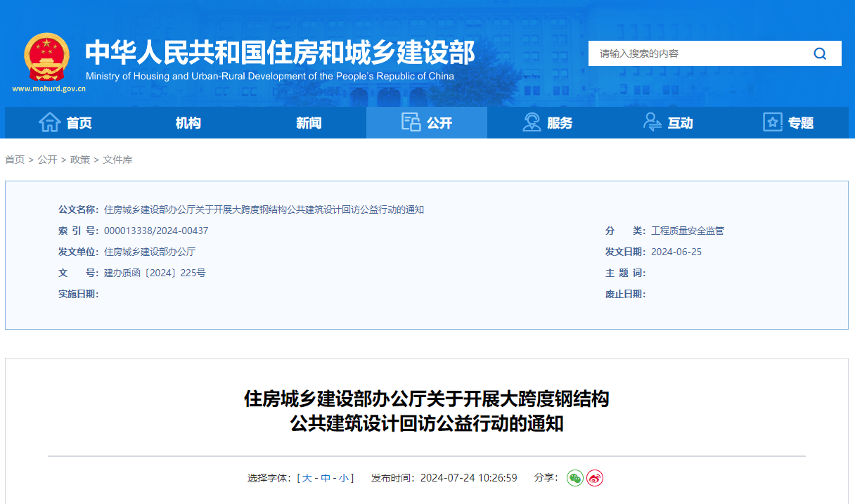Viewport: 855px width, 504px height.
Task: Share article via the green WeChat icon
Action: click(x=575, y=477)
